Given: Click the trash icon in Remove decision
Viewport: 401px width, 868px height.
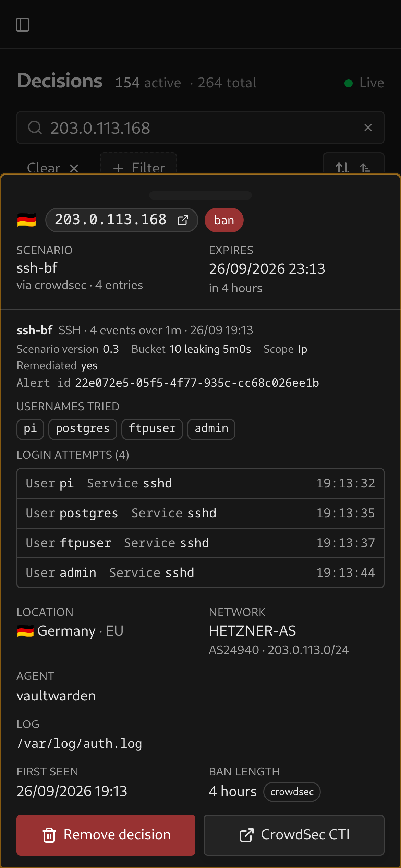Looking at the screenshot, I should (x=49, y=835).
